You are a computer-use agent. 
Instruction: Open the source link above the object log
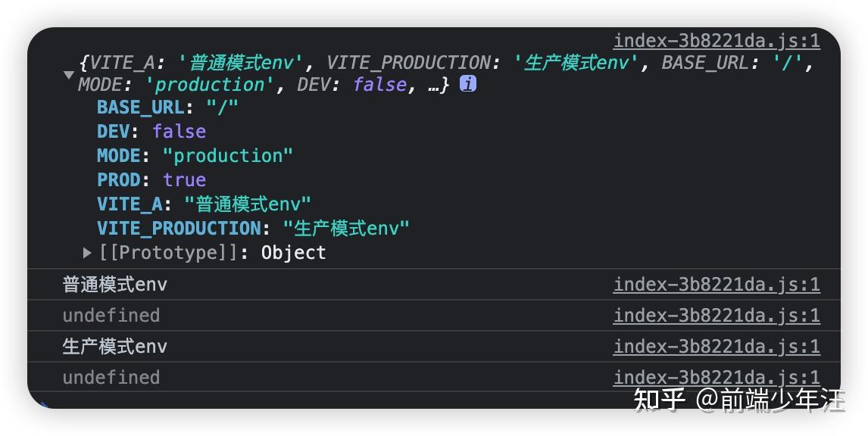[717, 41]
